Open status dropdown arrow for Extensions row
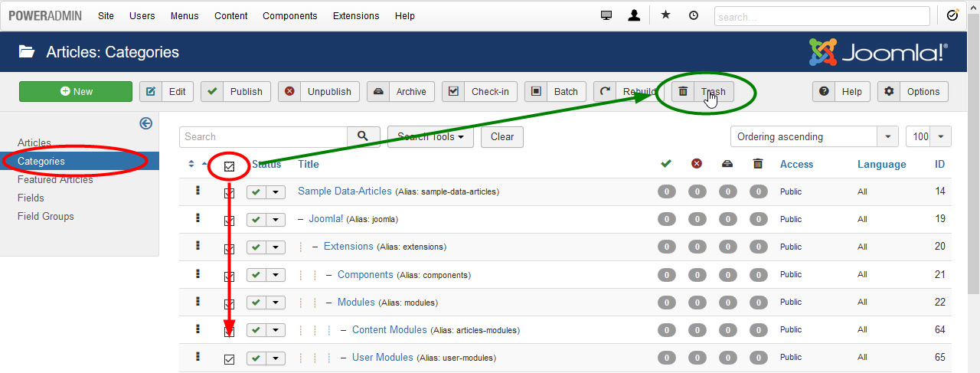 [x=276, y=247]
